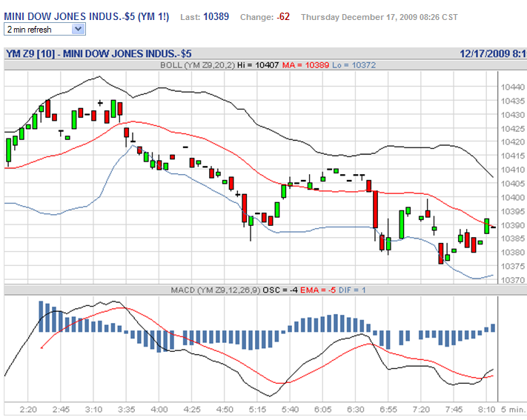The height and width of the screenshot is (420, 527).
Task: Click the last green candle near 8:10
Action: 487,226
